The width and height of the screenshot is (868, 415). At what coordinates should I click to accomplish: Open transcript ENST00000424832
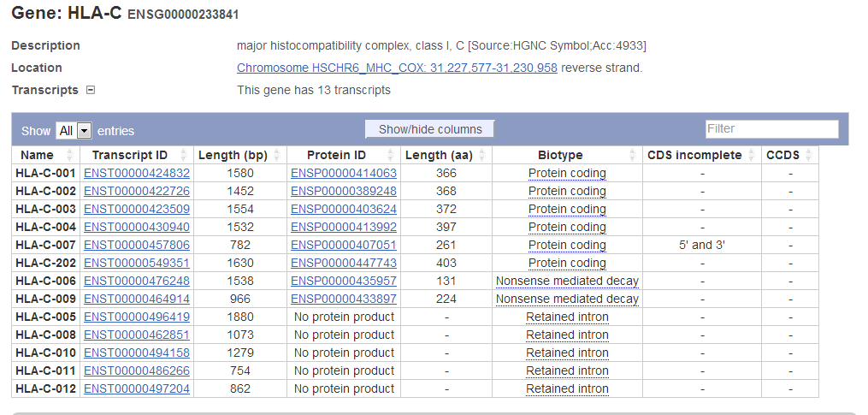[x=137, y=174]
